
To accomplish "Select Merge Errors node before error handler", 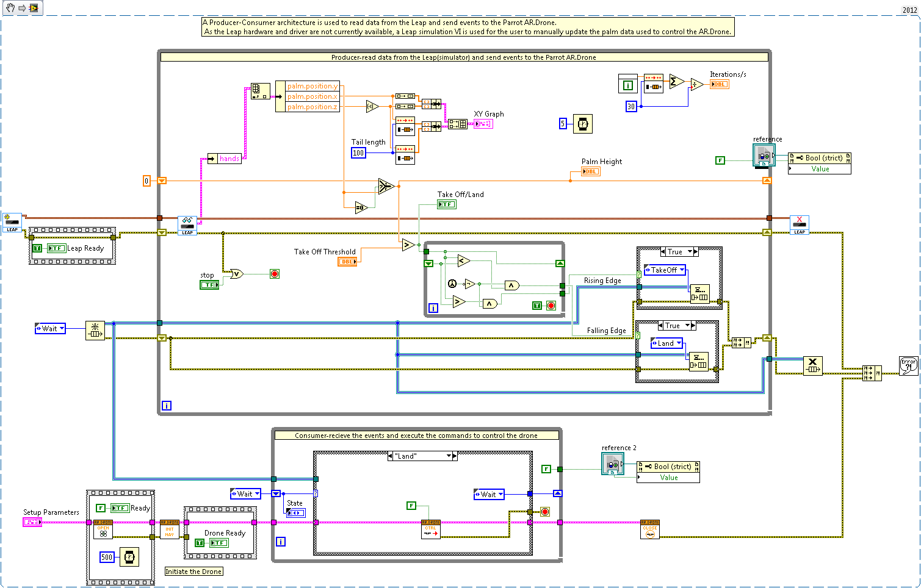I will 872,373.
